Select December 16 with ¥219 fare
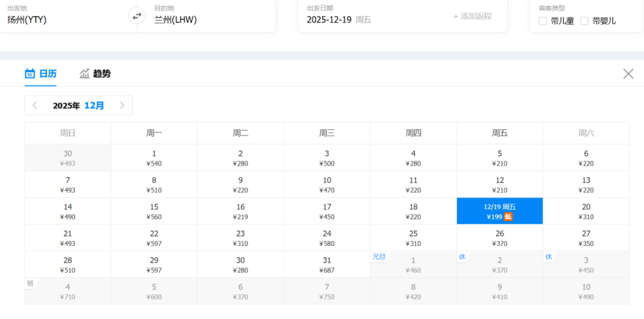 pyautogui.click(x=241, y=211)
